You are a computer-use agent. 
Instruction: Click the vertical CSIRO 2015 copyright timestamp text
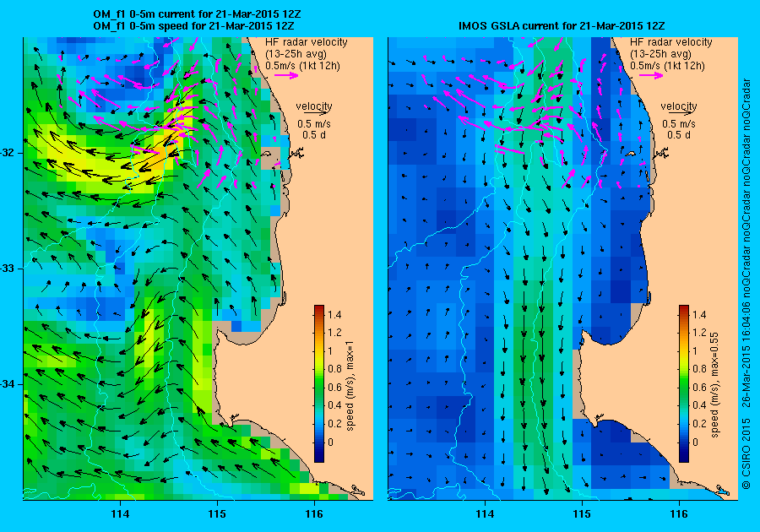[746, 284]
